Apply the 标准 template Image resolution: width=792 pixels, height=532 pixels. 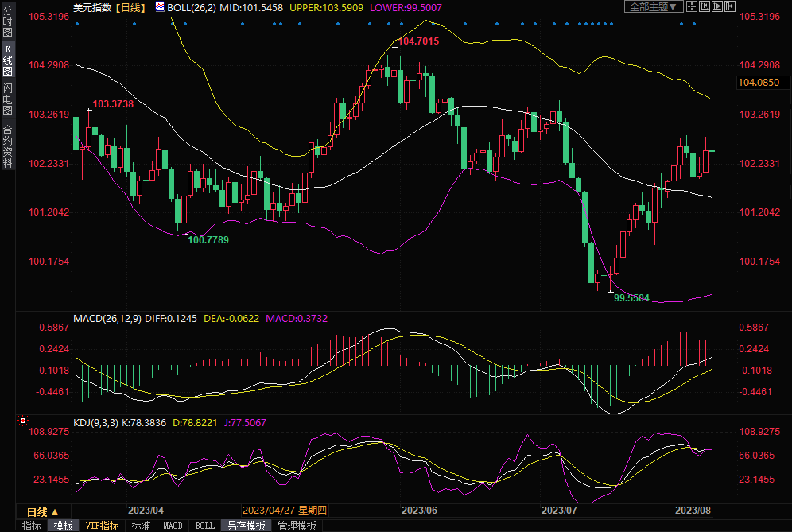pos(141,526)
